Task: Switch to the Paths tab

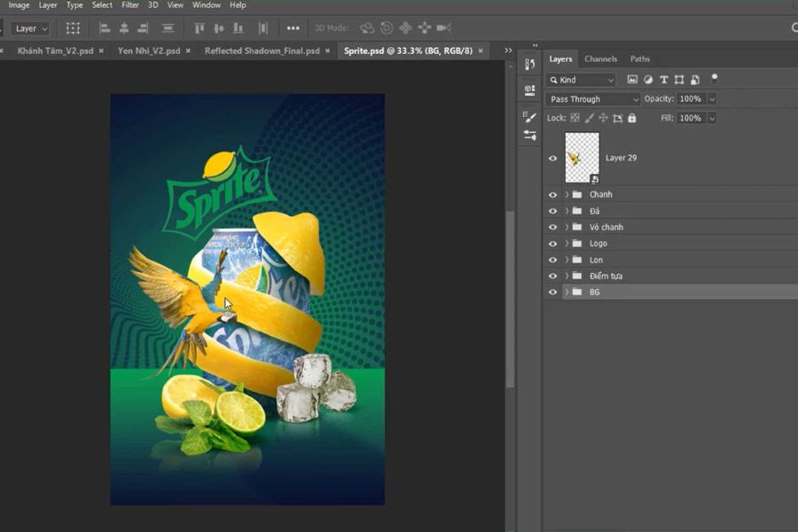Action: [639, 59]
